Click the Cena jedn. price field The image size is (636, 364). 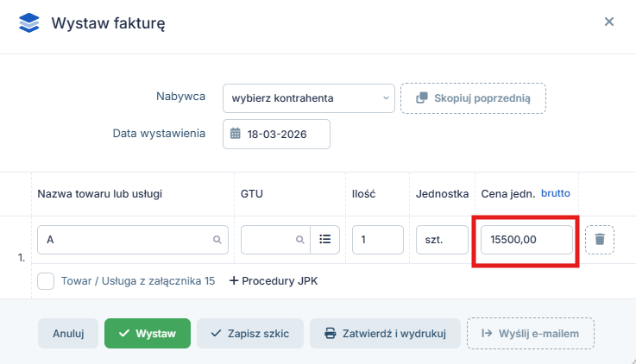pyautogui.click(x=526, y=240)
